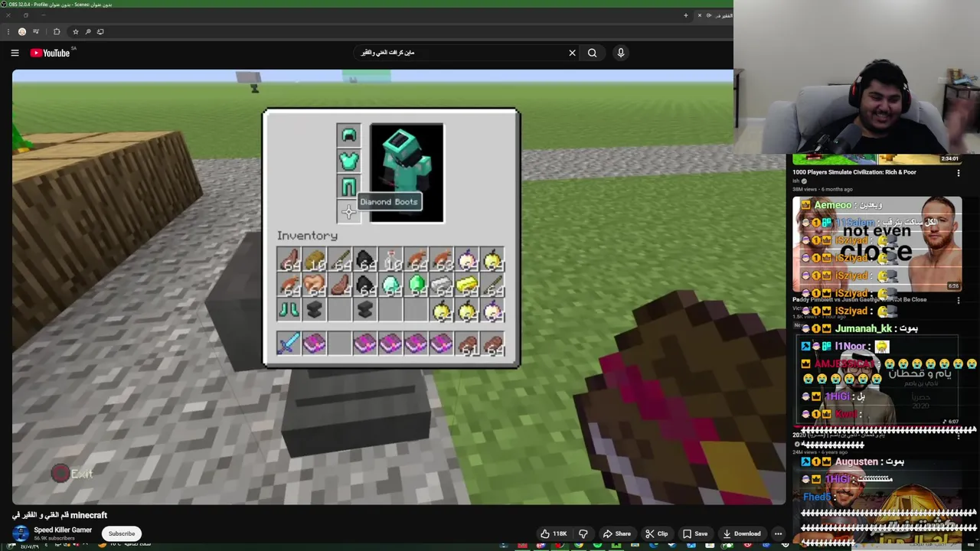980x551 pixels.
Task: Bookmark this page with the star icon
Action: pyautogui.click(x=75, y=31)
